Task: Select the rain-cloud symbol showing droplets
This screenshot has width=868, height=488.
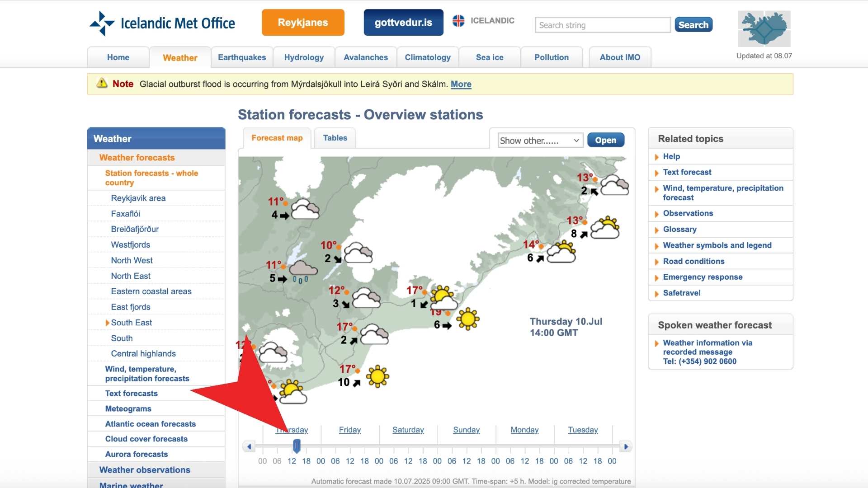Action: (x=302, y=270)
